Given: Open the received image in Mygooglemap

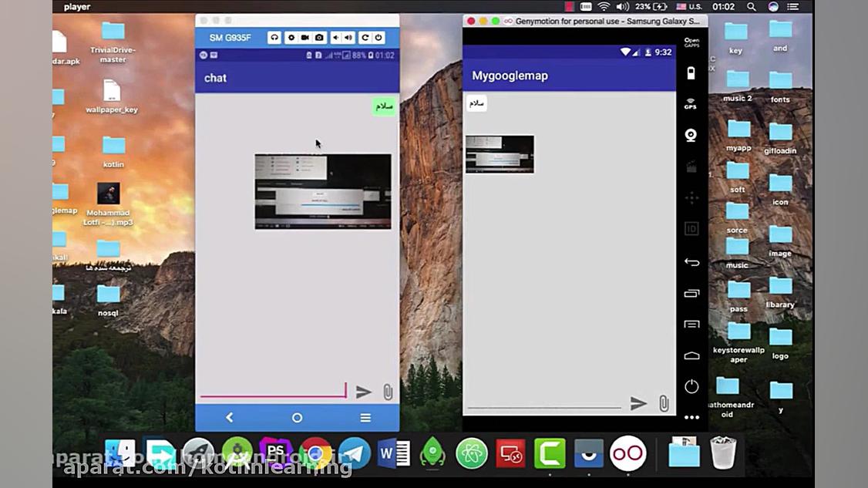Looking at the screenshot, I should 500,154.
